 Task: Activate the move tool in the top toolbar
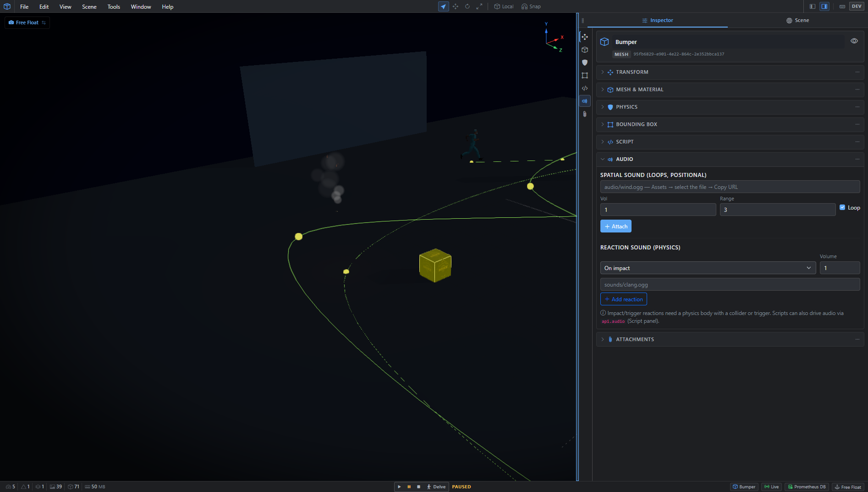456,6
